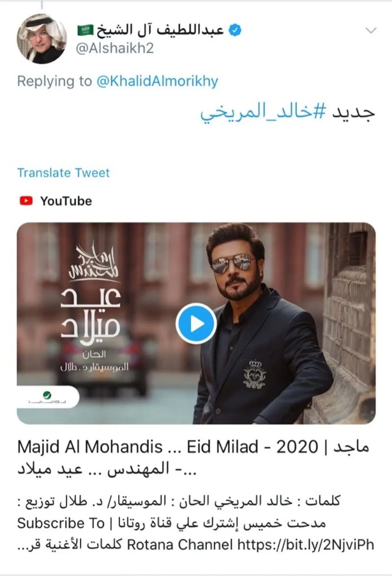Click the YouTube source label

point(66,201)
